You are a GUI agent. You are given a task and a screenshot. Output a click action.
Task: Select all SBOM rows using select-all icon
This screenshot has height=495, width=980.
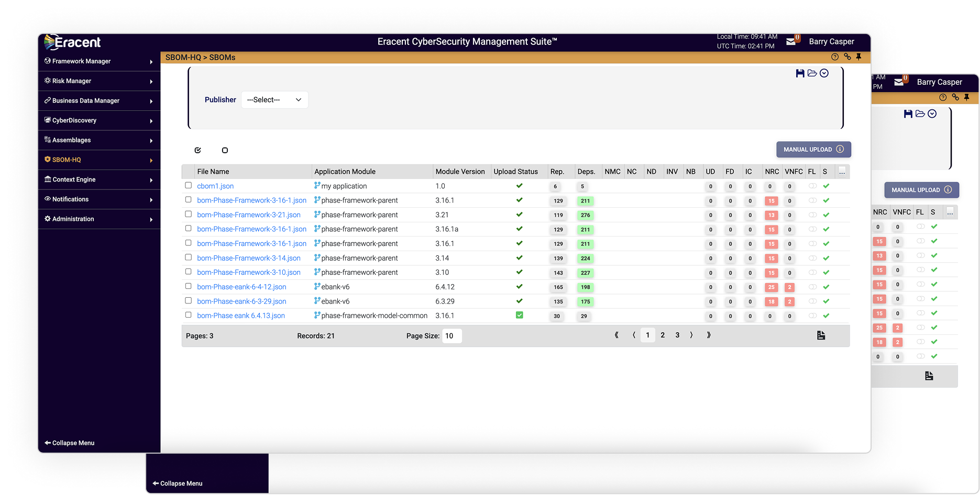pyautogui.click(x=197, y=150)
